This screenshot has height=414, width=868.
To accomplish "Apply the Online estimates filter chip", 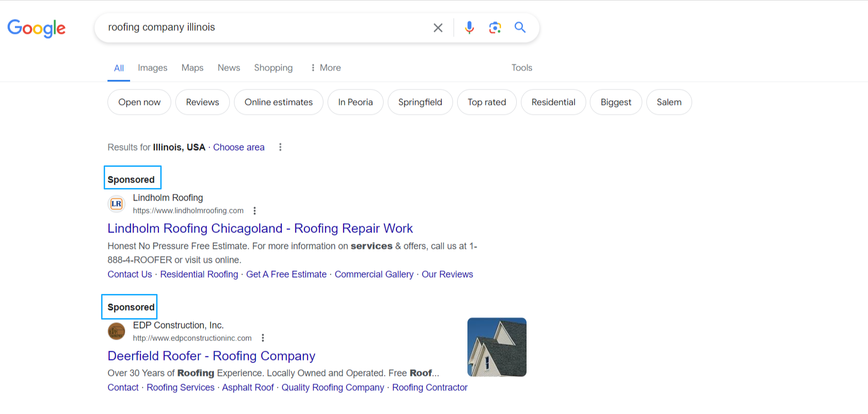I will coord(279,102).
